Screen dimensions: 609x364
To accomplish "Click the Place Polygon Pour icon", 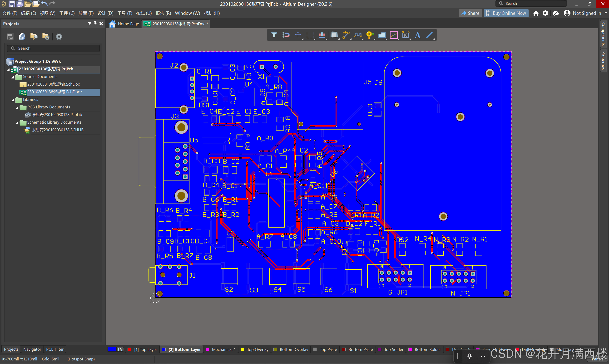I will pyautogui.click(x=382, y=35).
